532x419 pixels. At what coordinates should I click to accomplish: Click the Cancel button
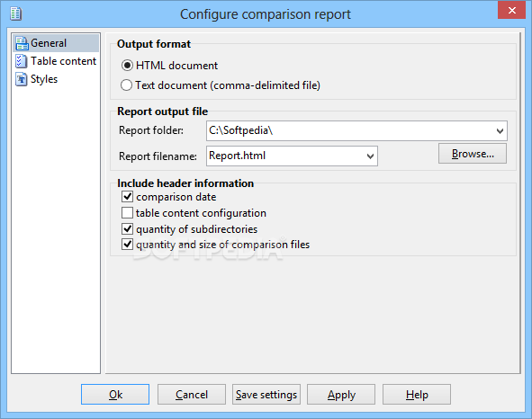[x=192, y=394]
